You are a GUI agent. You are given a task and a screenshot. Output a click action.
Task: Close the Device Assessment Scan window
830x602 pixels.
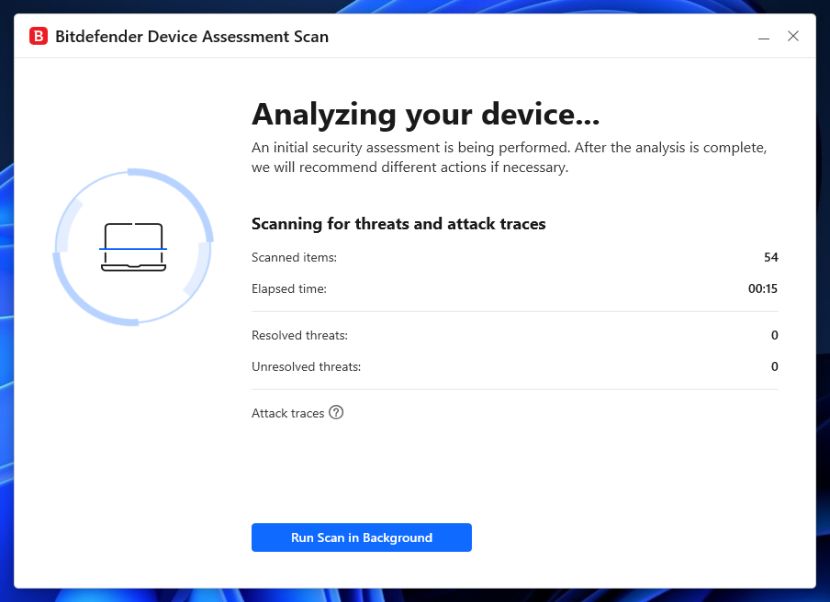click(793, 36)
